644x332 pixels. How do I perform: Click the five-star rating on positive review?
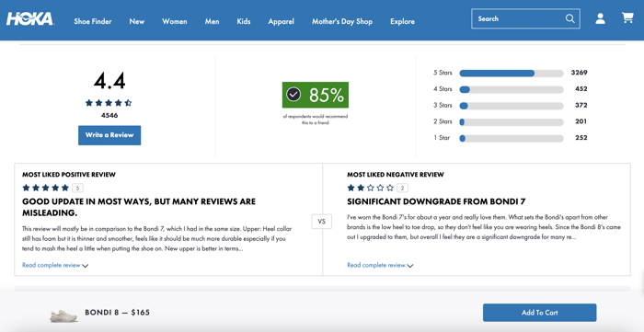click(45, 188)
